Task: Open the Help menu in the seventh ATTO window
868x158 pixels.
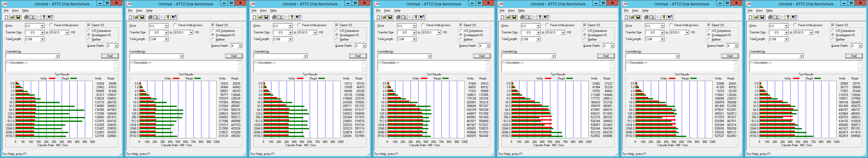Action: pyautogui.click(x=769, y=11)
